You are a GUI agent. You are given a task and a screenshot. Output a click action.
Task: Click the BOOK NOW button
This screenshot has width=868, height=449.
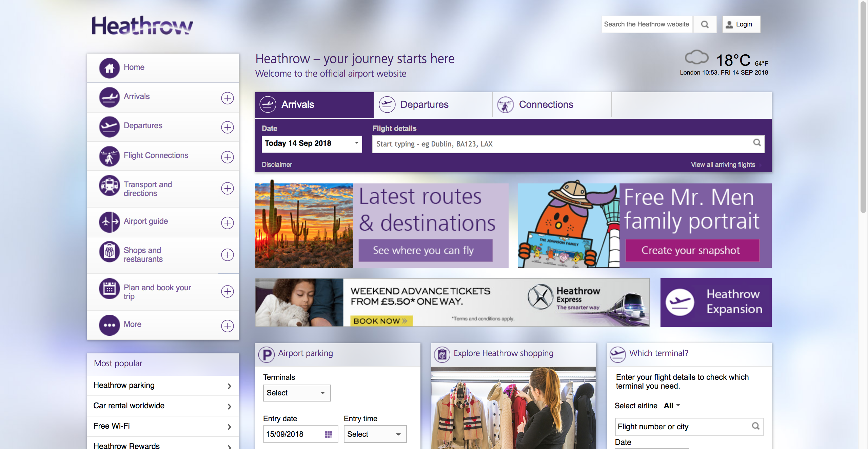pos(381,321)
